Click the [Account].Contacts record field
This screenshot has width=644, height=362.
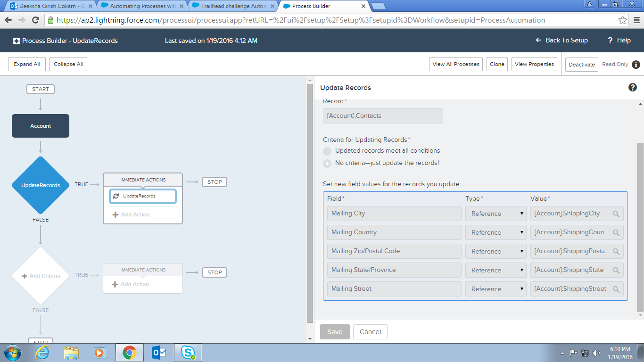tap(383, 116)
